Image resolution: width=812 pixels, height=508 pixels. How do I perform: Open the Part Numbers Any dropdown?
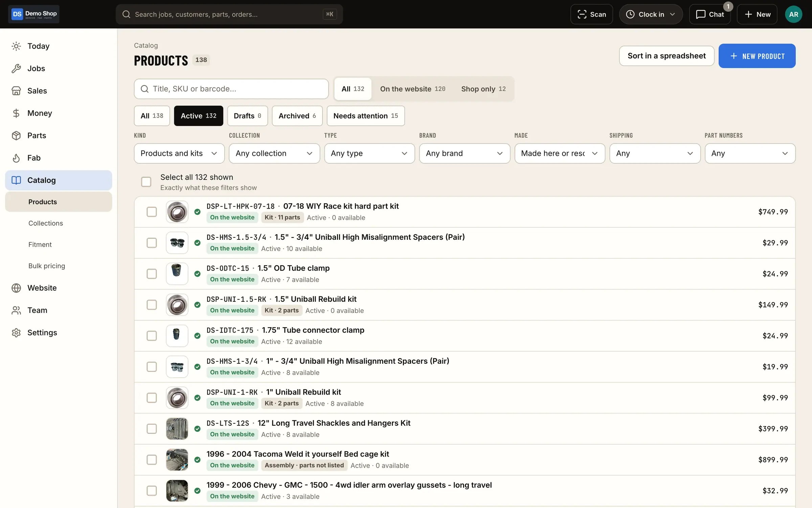(x=750, y=153)
